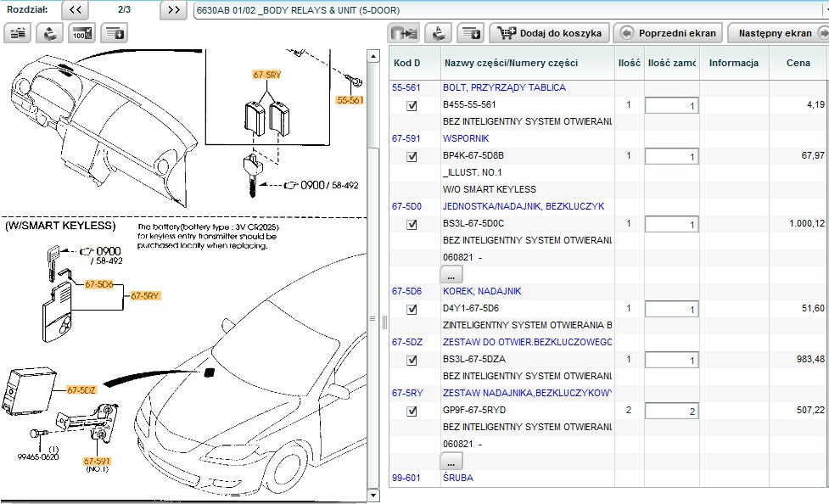Click BOLT, PRZYRZĄDY TABLICA part name link
Screen dimensions: 829x504
[x=504, y=87]
